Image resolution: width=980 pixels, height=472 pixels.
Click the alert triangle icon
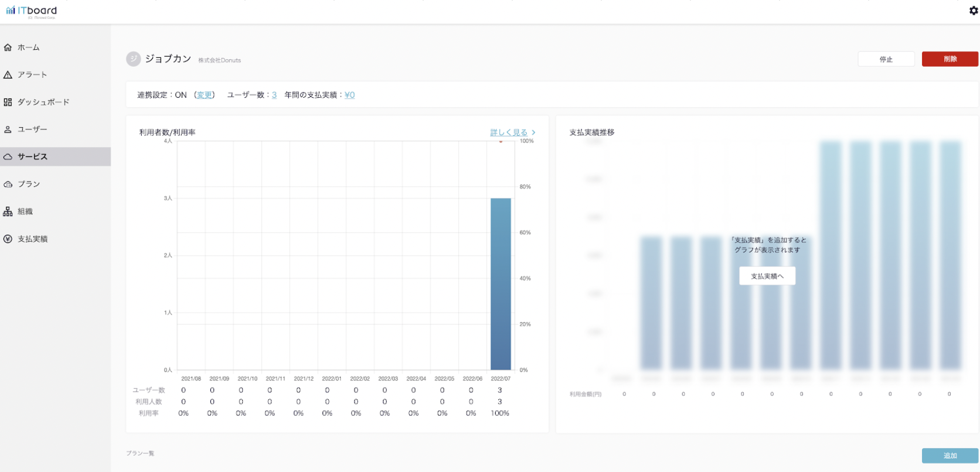click(x=8, y=75)
